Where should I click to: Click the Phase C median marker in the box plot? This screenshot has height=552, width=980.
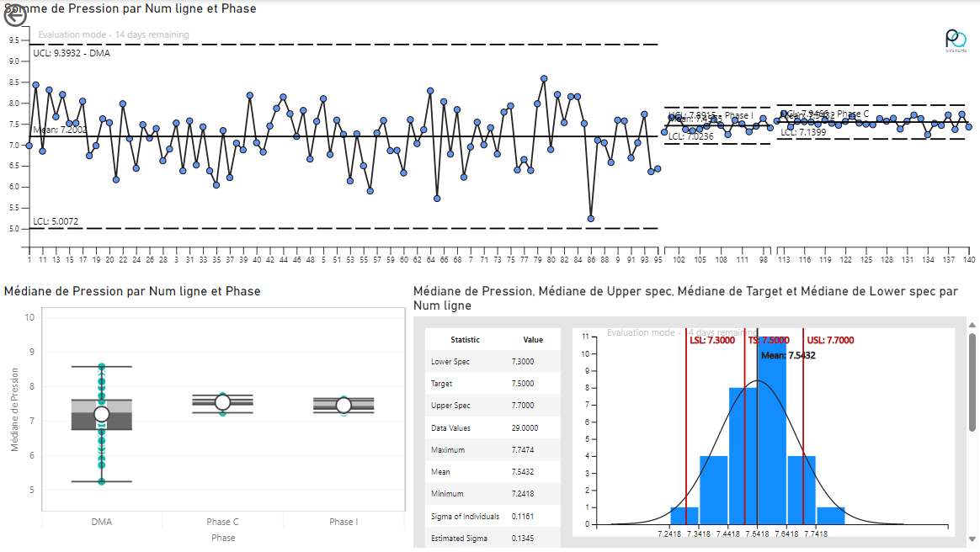pyautogui.click(x=222, y=403)
